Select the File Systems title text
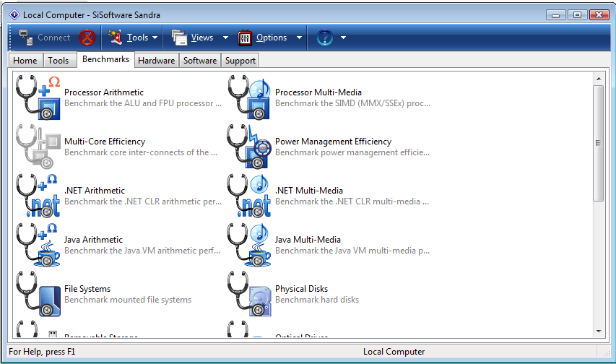Screen dimensions: 616x364 (87, 289)
